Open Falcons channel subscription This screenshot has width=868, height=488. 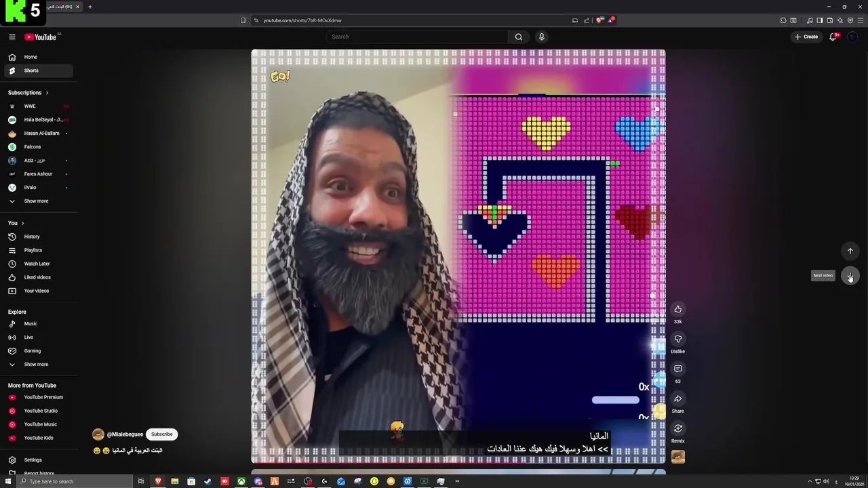click(39, 147)
